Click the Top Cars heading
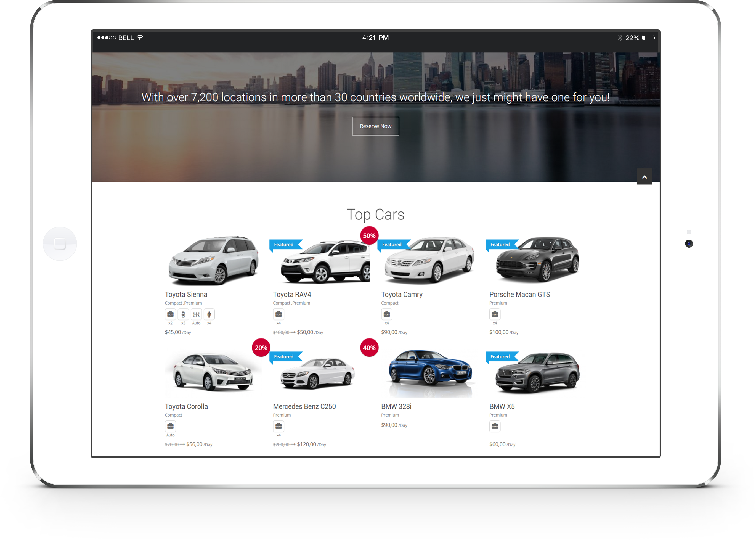Screen dimensions: 756x540 point(375,215)
